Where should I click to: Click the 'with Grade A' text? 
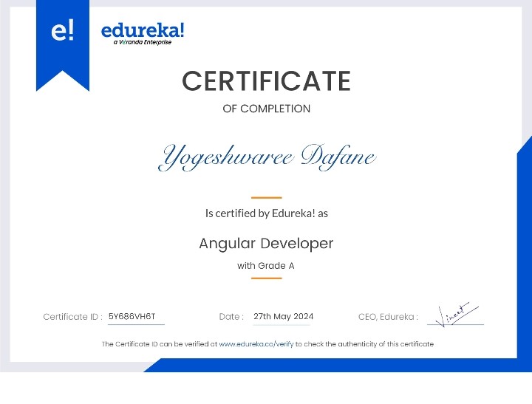(x=266, y=266)
